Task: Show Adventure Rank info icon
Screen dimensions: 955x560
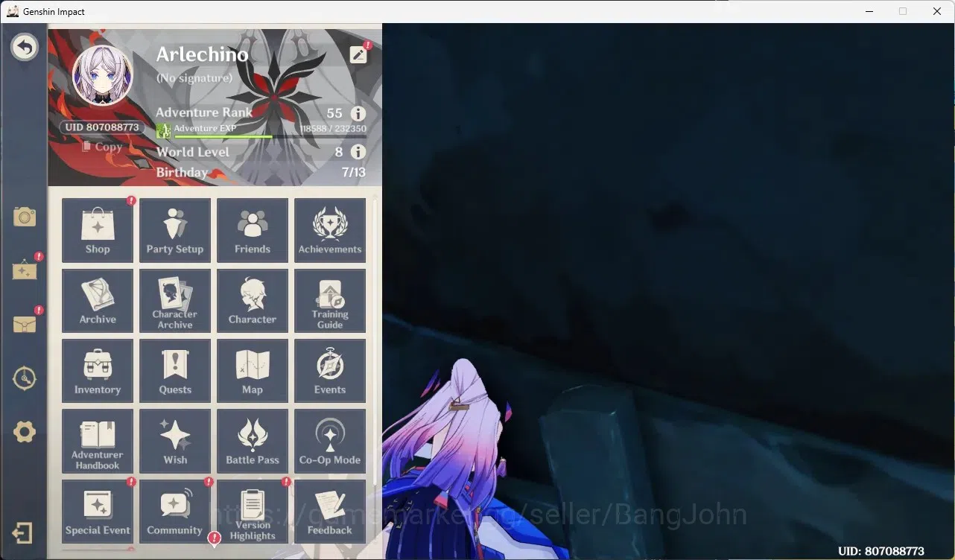Action: (358, 113)
